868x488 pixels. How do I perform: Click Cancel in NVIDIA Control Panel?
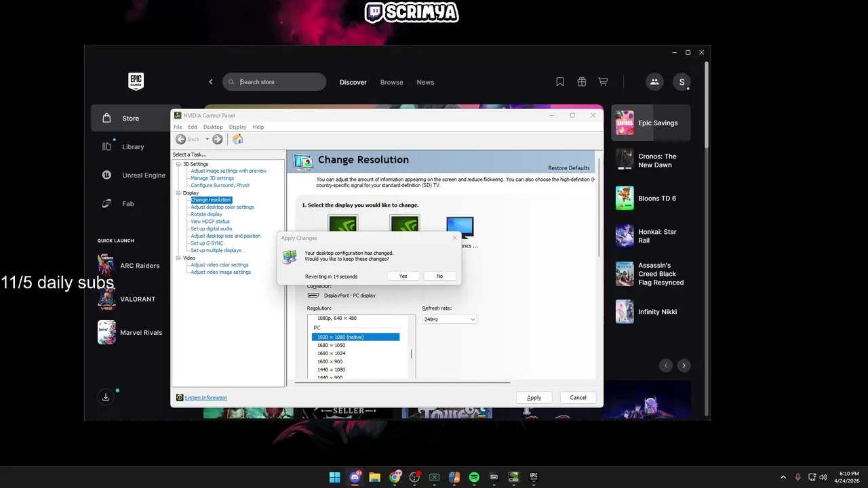(578, 398)
